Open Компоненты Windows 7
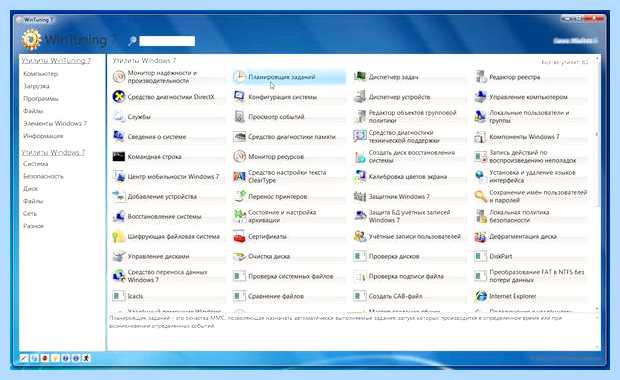This screenshot has width=620, height=380. [530, 137]
